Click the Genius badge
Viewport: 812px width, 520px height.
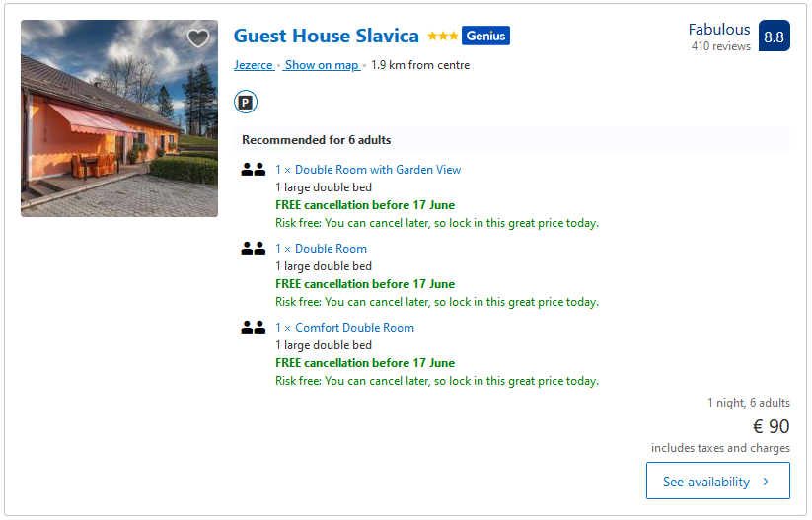coord(485,37)
